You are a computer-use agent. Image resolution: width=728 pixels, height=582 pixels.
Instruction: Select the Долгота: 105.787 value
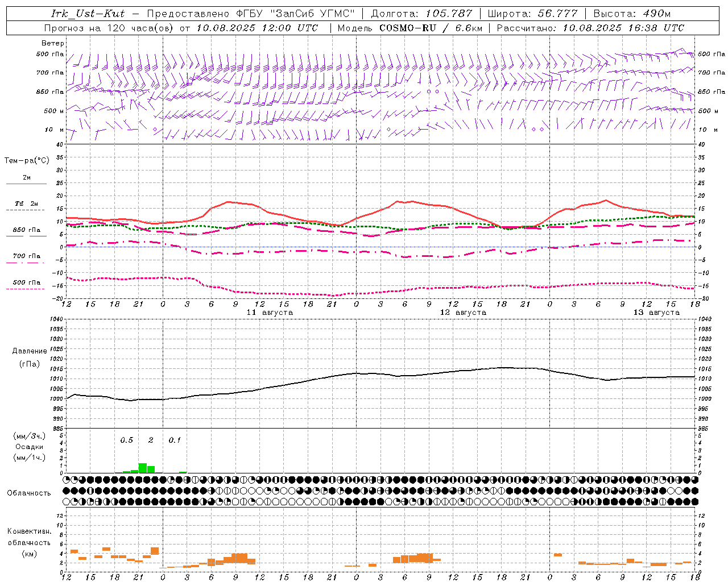pyautogui.click(x=421, y=14)
